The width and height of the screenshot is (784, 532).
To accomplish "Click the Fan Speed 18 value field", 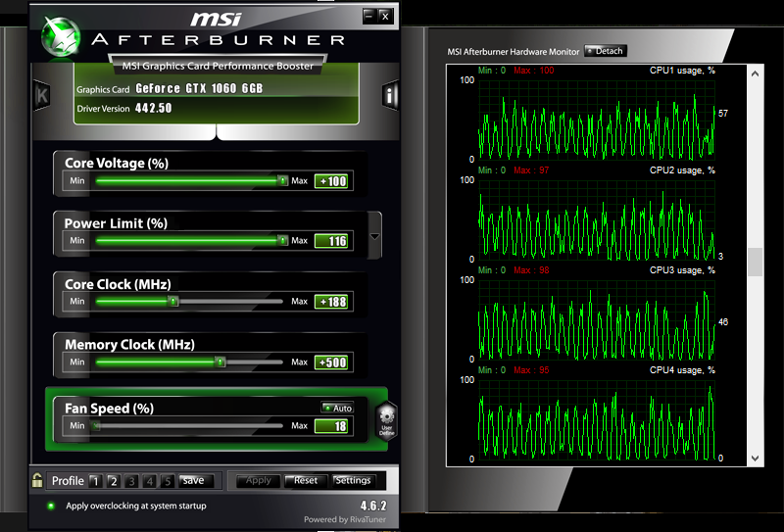I will point(331,426).
